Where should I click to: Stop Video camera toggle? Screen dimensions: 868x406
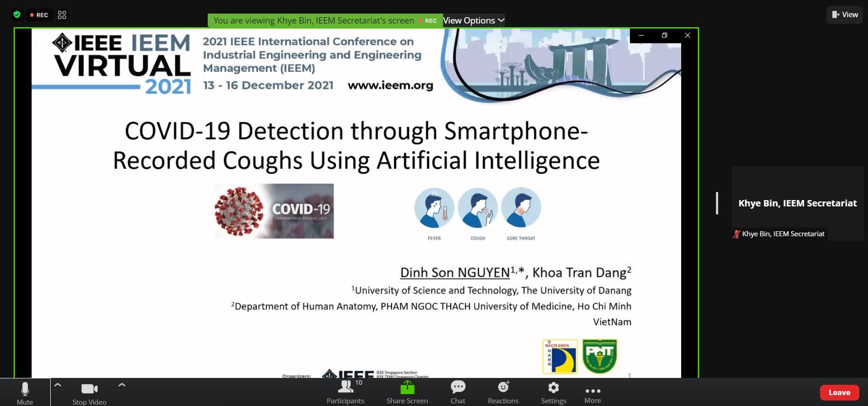[89, 393]
